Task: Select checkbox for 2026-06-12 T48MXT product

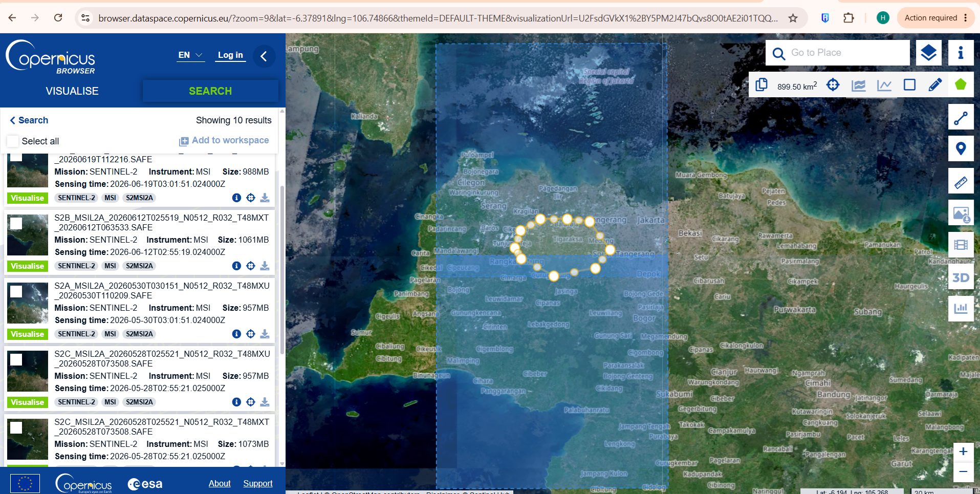Action: pos(16,223)
